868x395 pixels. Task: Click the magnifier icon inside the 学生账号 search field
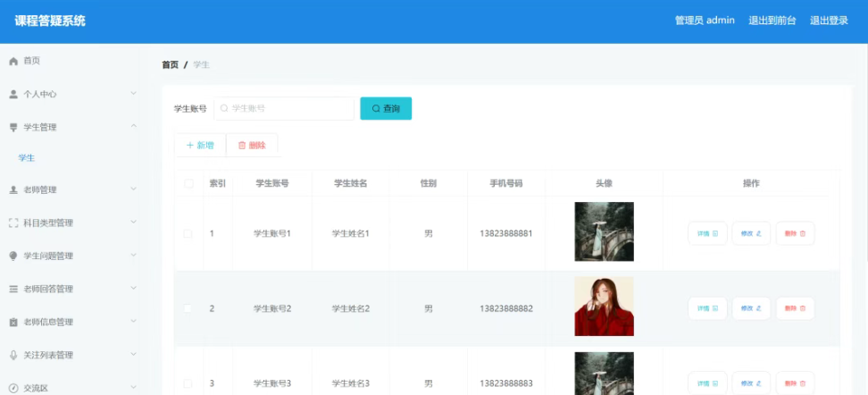224,109
